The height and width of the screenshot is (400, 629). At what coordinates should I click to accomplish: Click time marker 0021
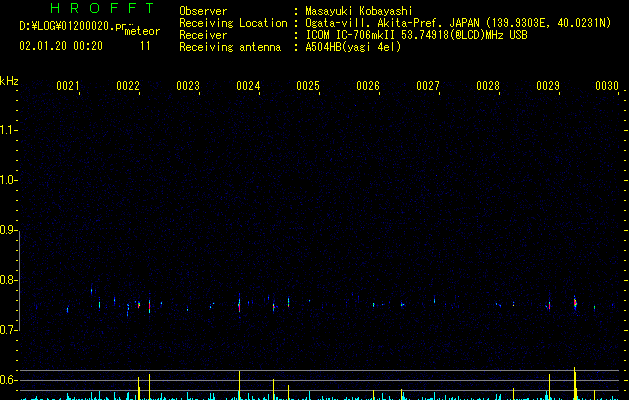[68, 86]
